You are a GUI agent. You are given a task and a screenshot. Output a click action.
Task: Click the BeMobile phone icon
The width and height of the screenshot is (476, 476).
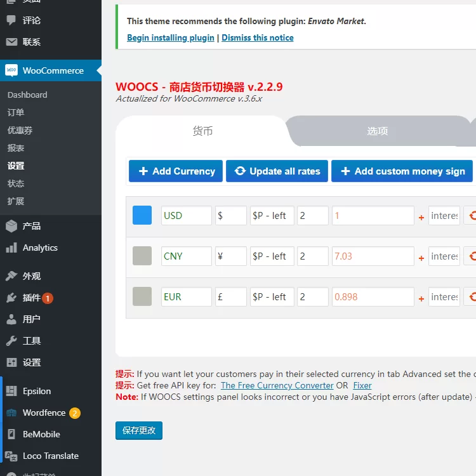point(11,434)
